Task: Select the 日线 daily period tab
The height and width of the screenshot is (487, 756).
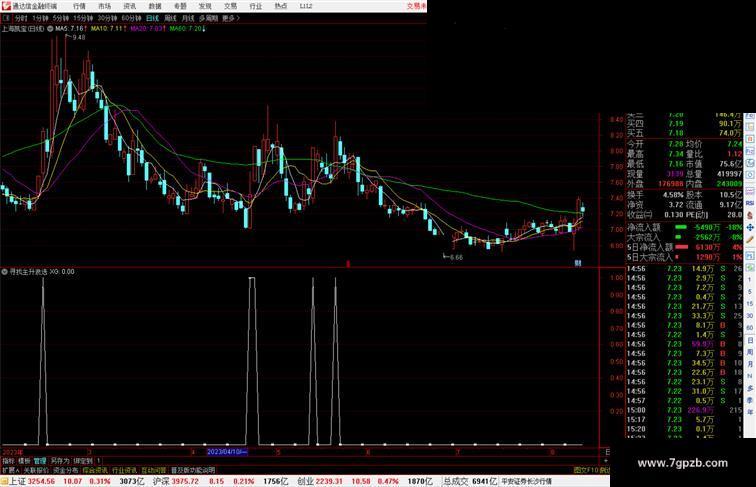Action: [x=152, y=18]
